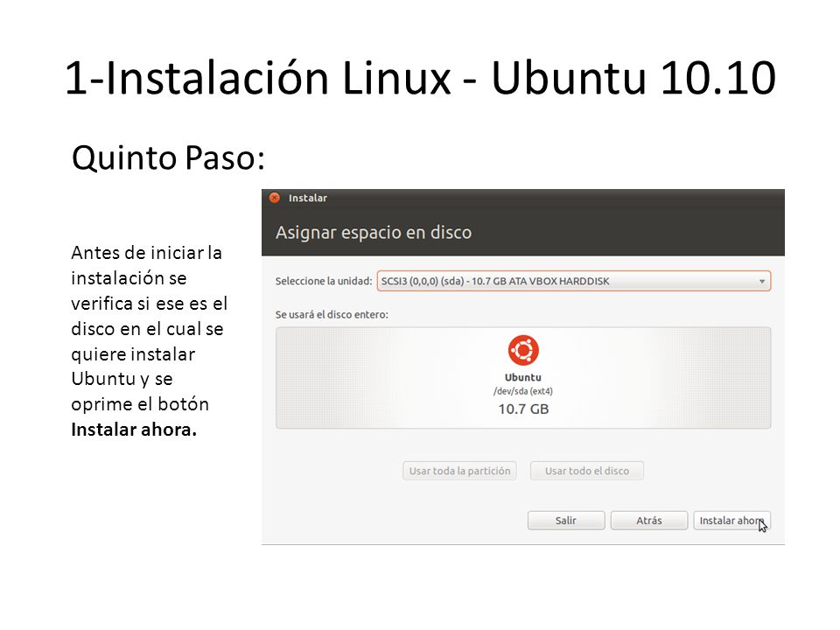
Task: Choose Usar todo el disco
Action: (x=587, y=471)
